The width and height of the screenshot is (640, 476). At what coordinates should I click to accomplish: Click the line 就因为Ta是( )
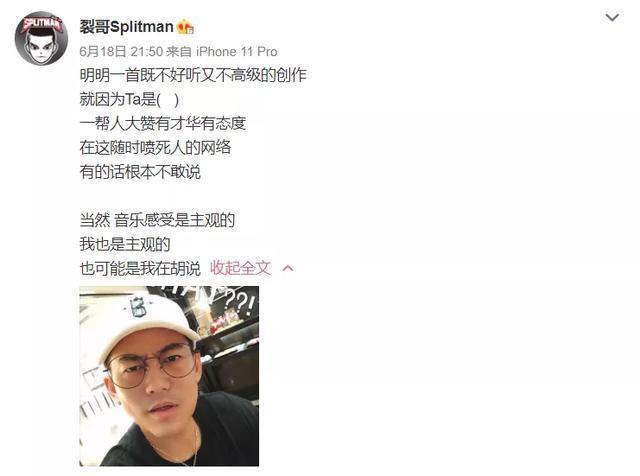129,99
